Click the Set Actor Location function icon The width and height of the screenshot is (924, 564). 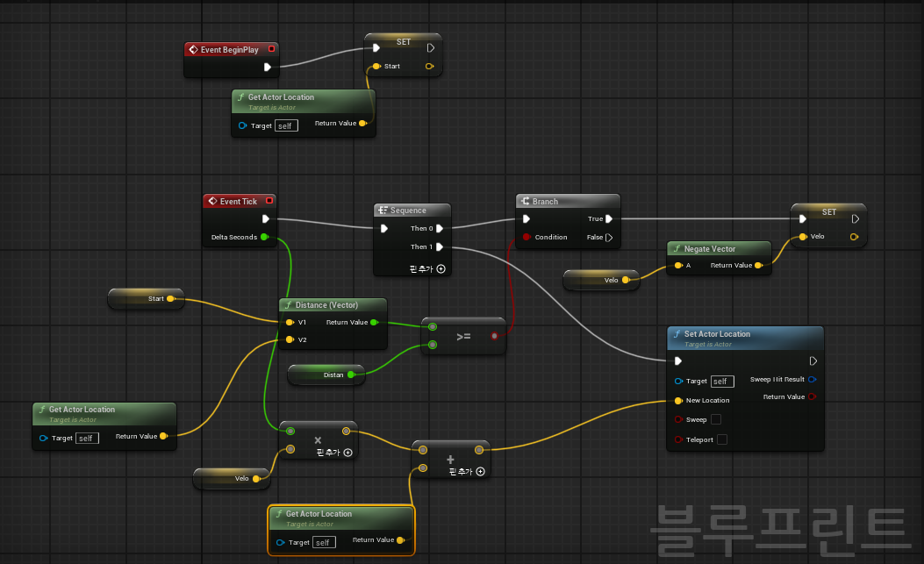tap(677, 333)
